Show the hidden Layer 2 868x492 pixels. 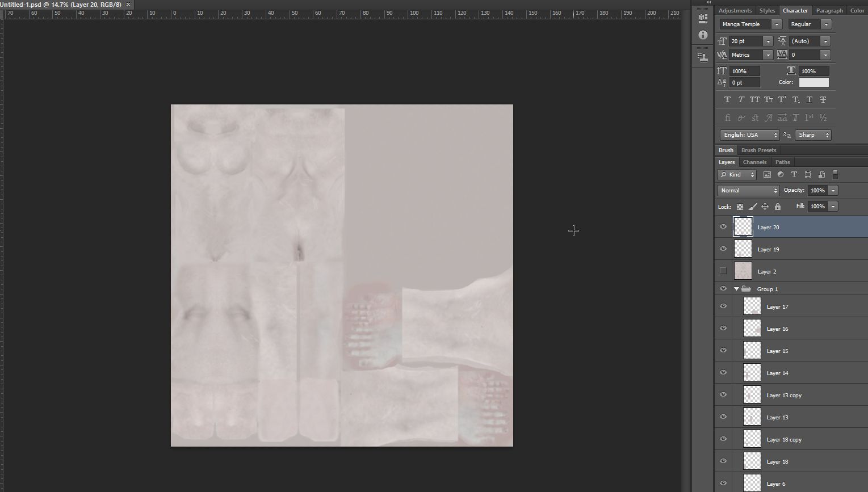[x=723, y=271]
